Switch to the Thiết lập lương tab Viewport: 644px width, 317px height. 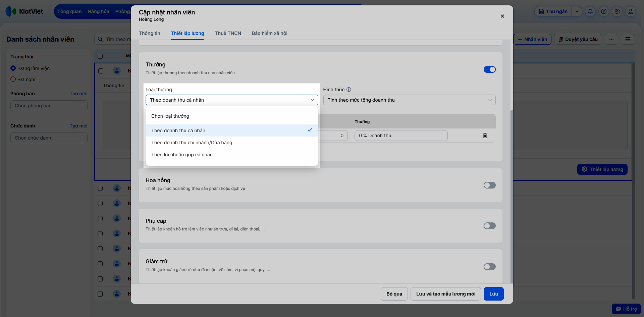pos(187,33)
